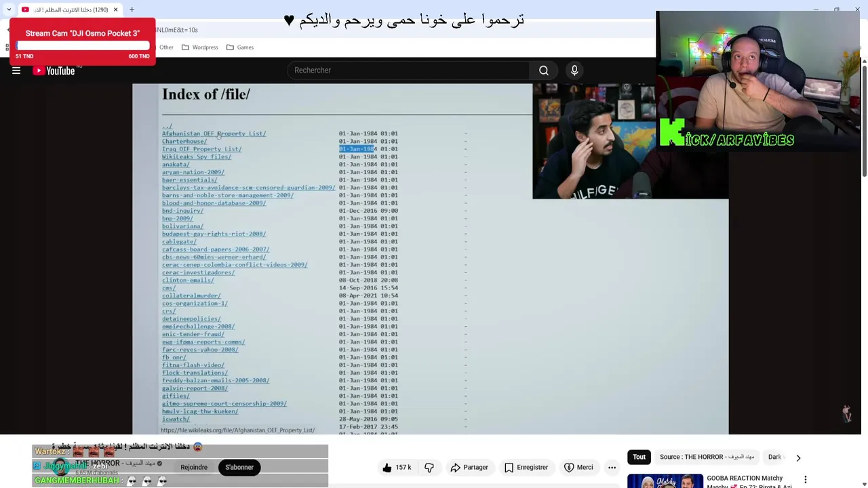Click the Merci thanks button
The height and width of the screenshot is (488, 868).
point(578,467)
